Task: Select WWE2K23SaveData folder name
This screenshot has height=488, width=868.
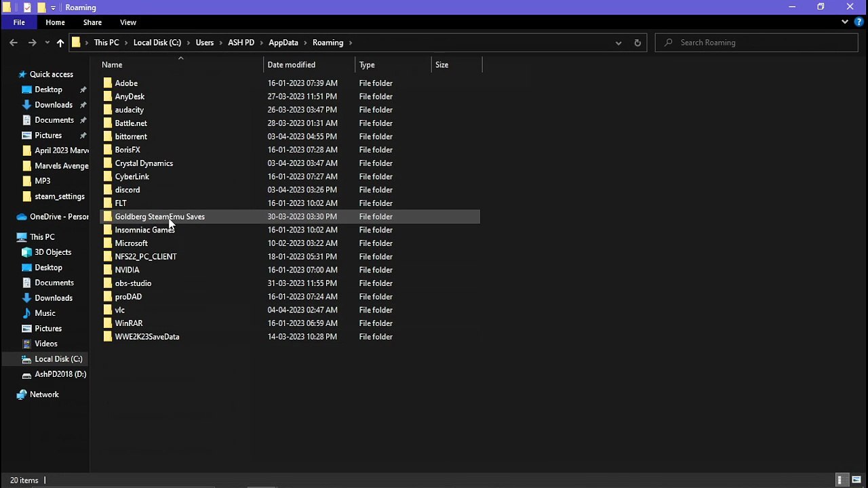Action: (x=147, y=337)
